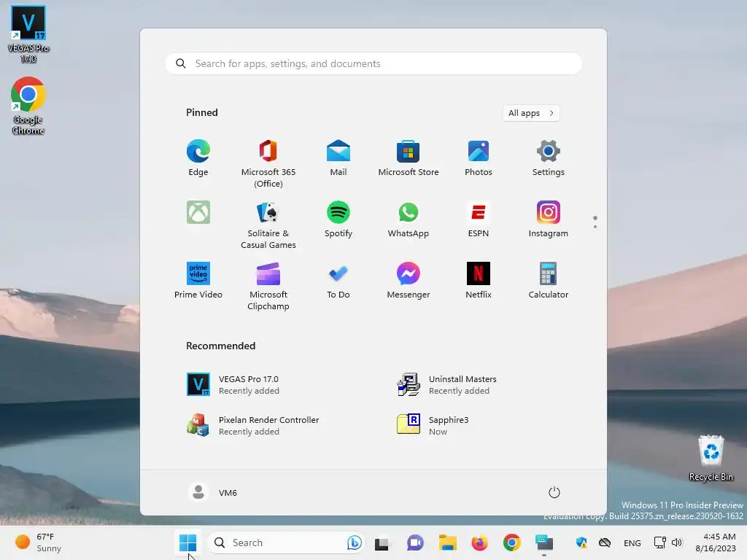Open File Explorer from the taskbar

point(447,542)
